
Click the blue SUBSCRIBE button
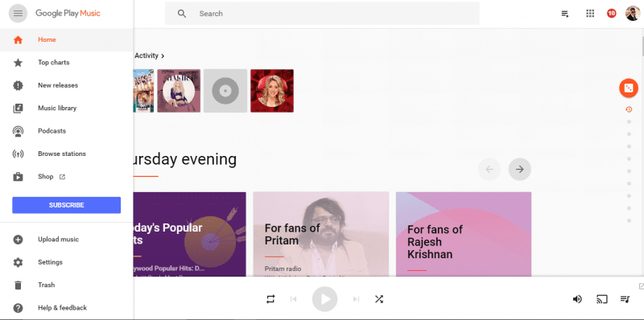tap(67, 205)
